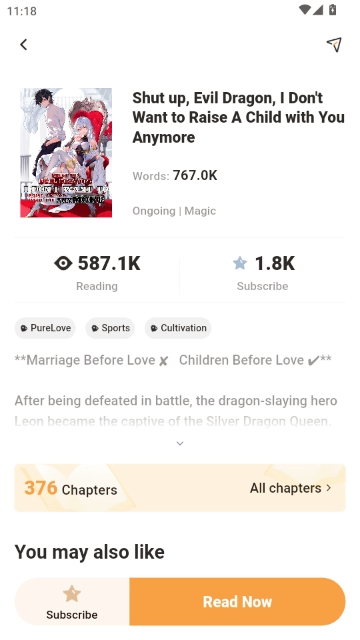Click the Wi-Fi status bar icon
Screen dimensions: 360x640
coord(304,10)
